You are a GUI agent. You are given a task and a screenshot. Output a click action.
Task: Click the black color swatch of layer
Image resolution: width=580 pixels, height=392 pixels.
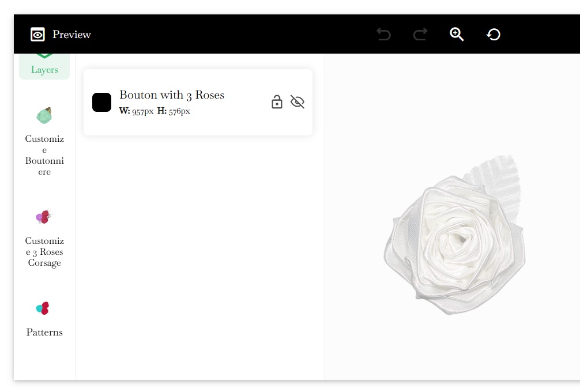coord(101,102)
